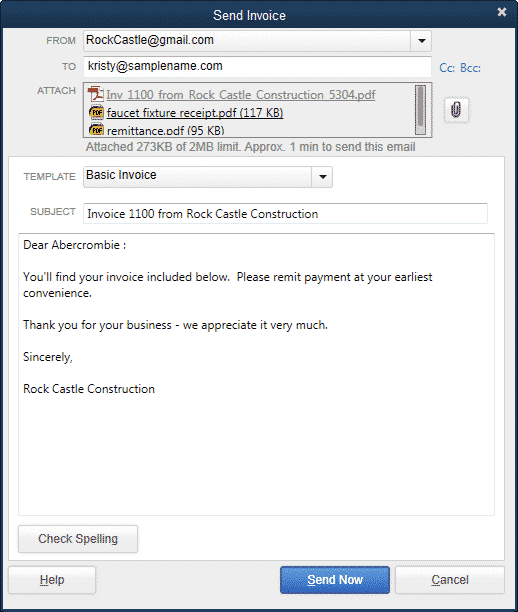Click the PDF icon beside the invoice attachment
The image size is (518, 612).
click(x=96, y=94)
